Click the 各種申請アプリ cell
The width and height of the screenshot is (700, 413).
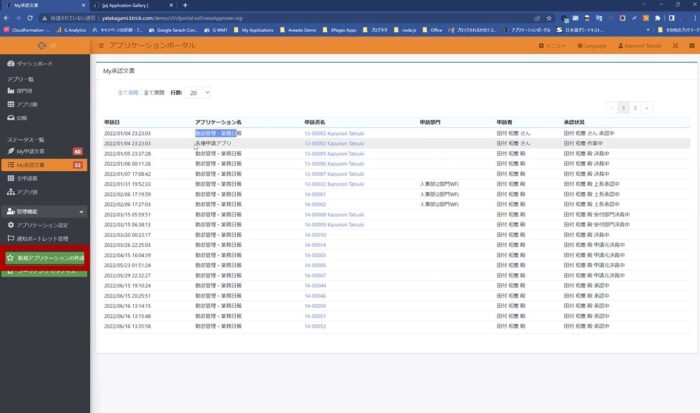click(x=213, y=144)
